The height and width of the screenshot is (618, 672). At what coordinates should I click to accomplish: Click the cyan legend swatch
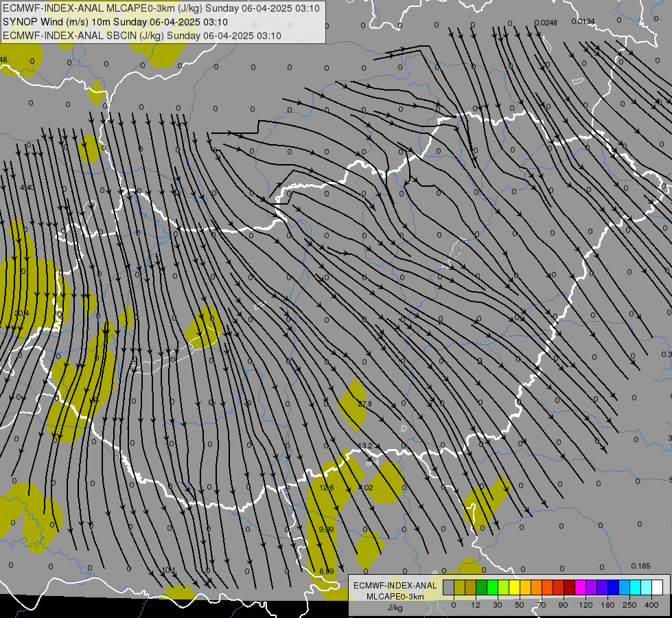point(636,587)
